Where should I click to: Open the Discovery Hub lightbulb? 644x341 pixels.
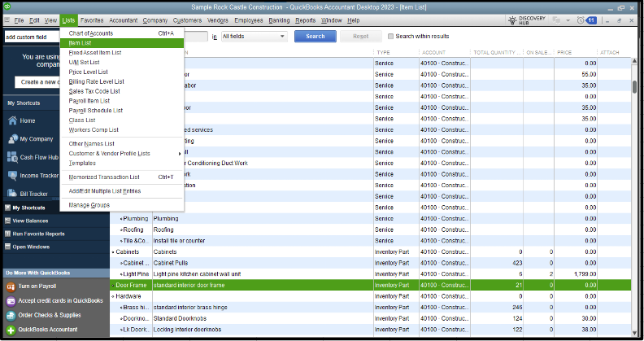(x=512, y=20)
